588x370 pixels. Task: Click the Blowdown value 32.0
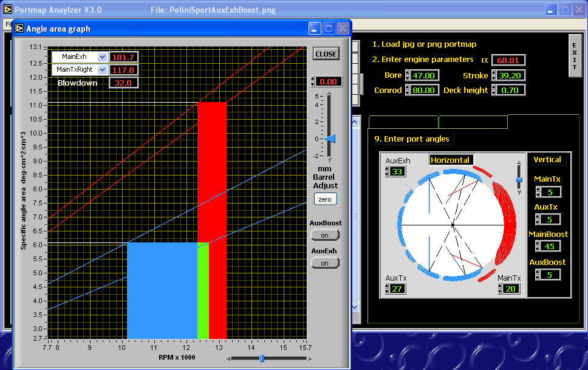point(123,83)
